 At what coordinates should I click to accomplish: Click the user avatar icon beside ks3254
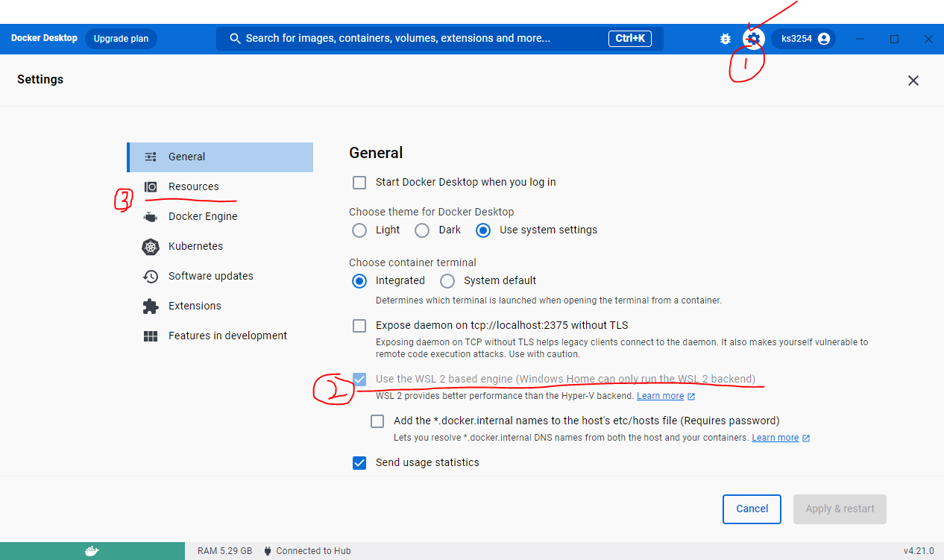click(x=824, y=39)
